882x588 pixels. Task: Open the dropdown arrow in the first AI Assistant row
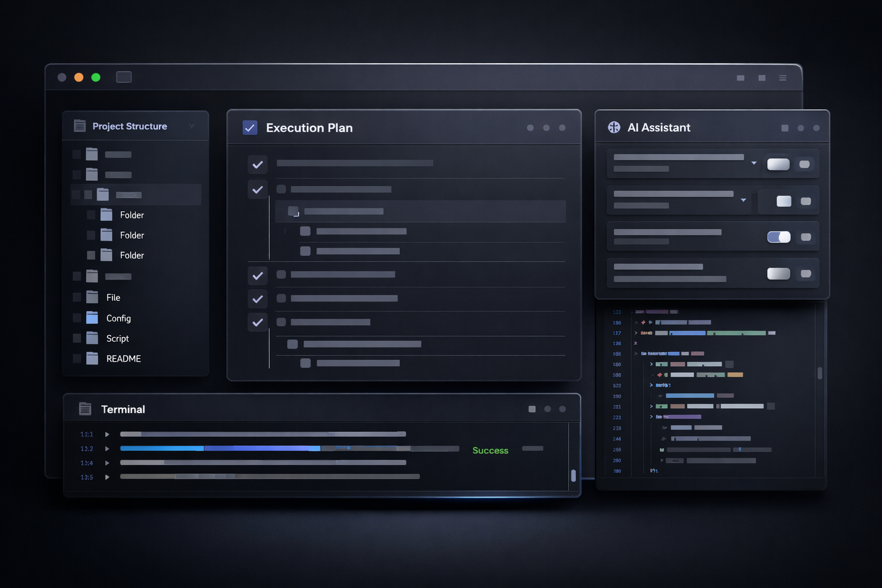pyautogui.click(x=754, y=163)
